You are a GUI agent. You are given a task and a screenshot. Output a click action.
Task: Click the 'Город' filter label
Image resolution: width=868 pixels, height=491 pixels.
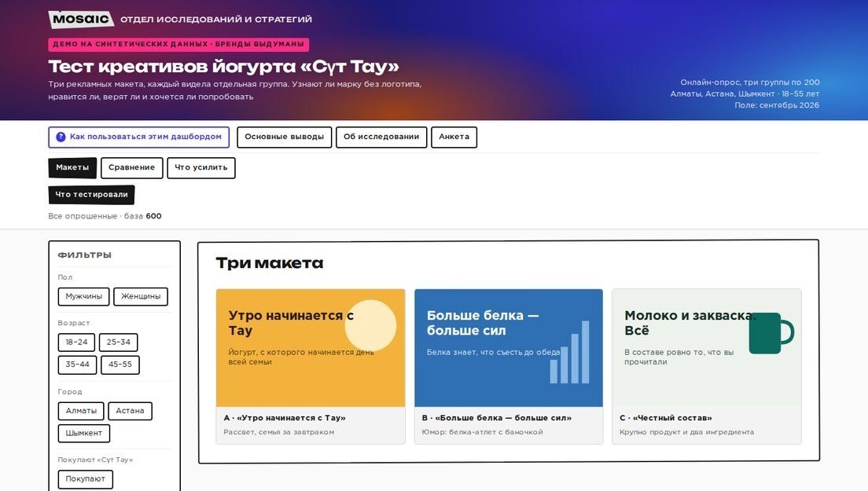click(x=70, y=392)
